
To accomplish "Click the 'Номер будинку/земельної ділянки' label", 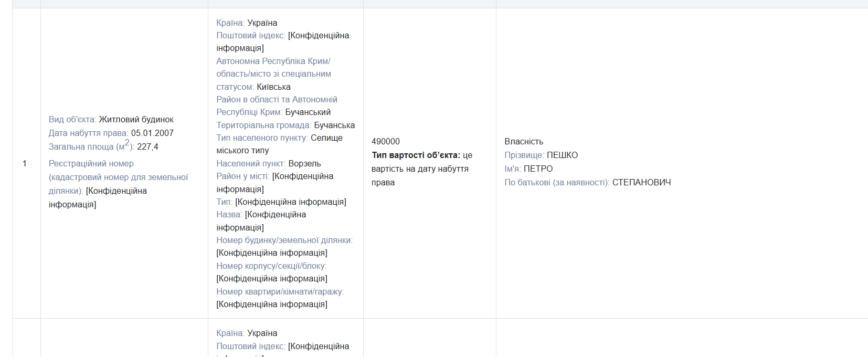I will [284, 240].
